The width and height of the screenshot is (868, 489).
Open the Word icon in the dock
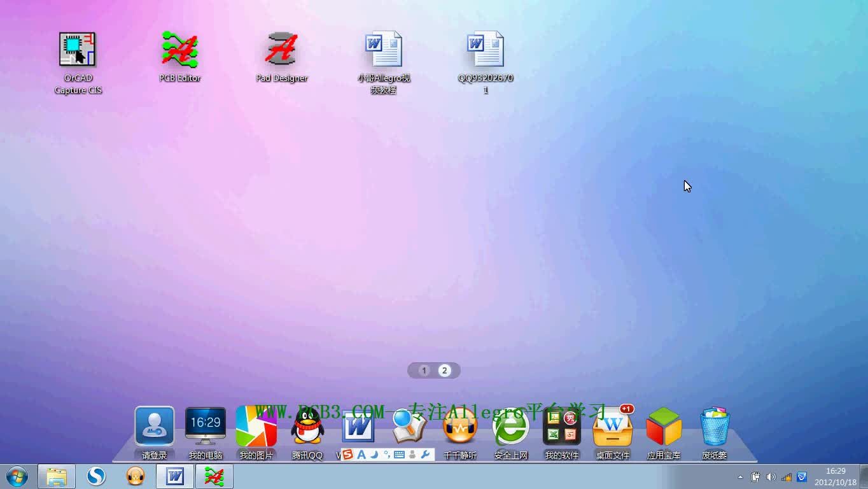click(x=358, y=427)
